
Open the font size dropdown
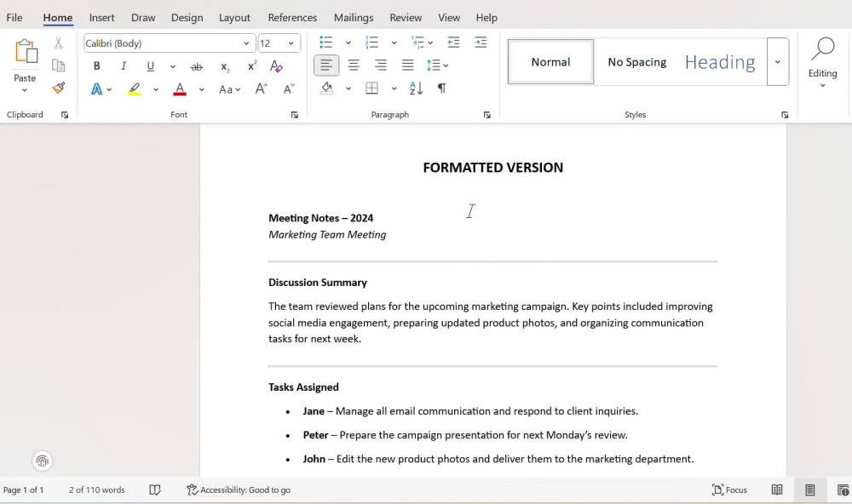(x=291, y=43)
